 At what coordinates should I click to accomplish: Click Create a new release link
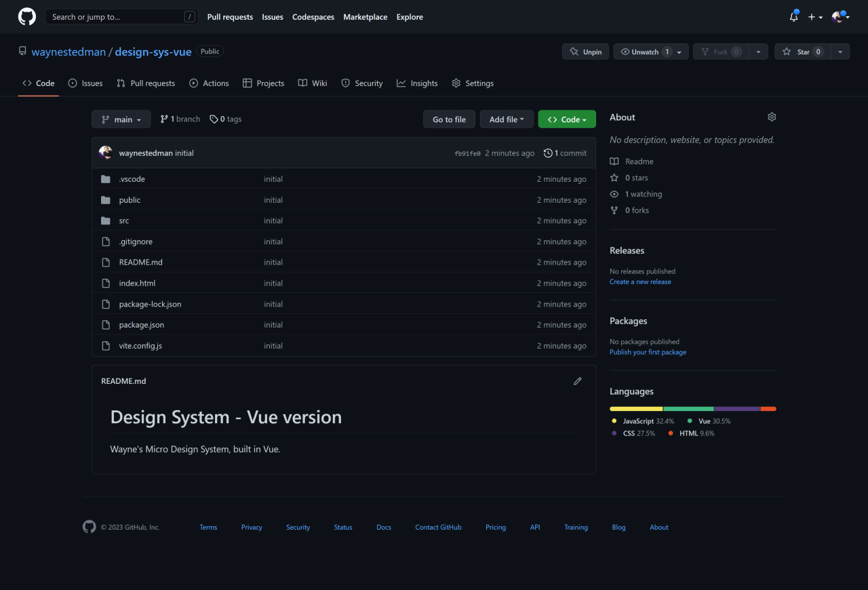click(x=640, y=281)
